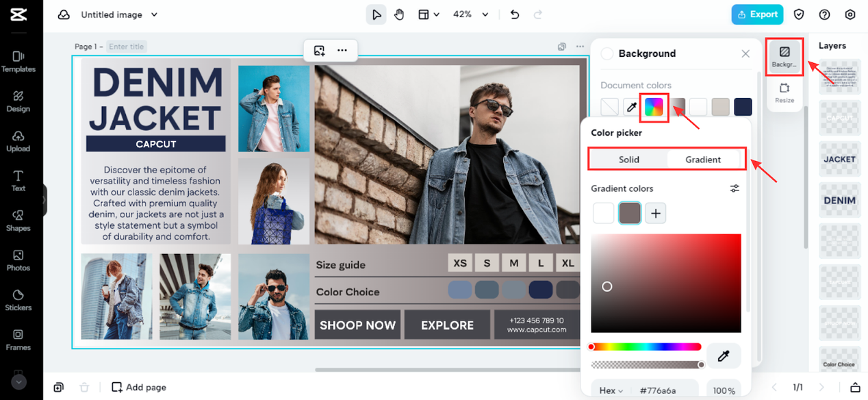Select the DENIM layer thumbnail
Screen dimensions: 868x400
pyautogui.click(x=839, y=200)
